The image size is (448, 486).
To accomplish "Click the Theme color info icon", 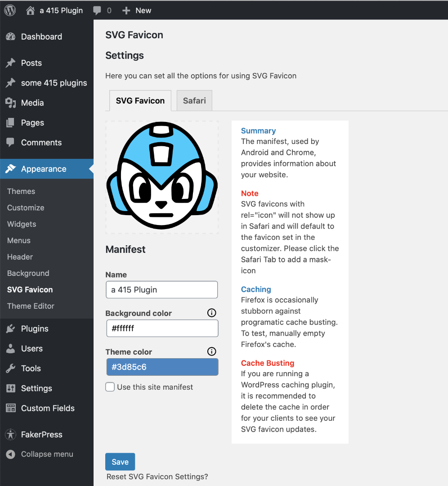I will pyautogui.click(x=211, y=351).
